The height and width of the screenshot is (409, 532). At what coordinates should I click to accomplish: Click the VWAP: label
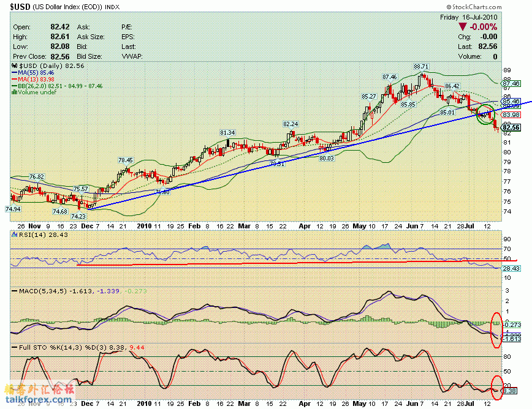[x=132, y=56]
